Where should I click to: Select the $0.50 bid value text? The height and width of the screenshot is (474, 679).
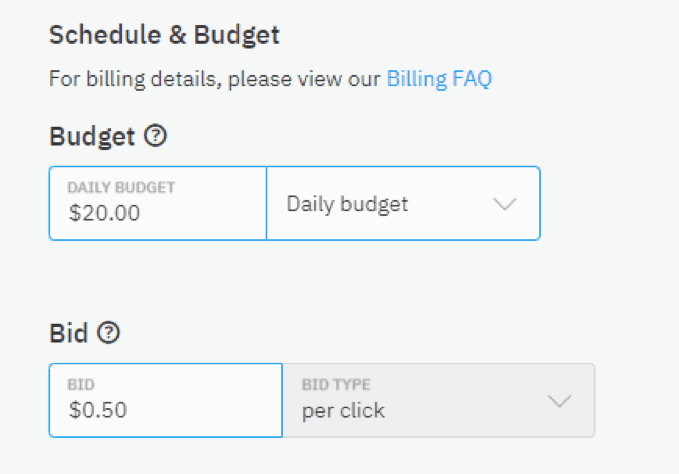point(98,410)
